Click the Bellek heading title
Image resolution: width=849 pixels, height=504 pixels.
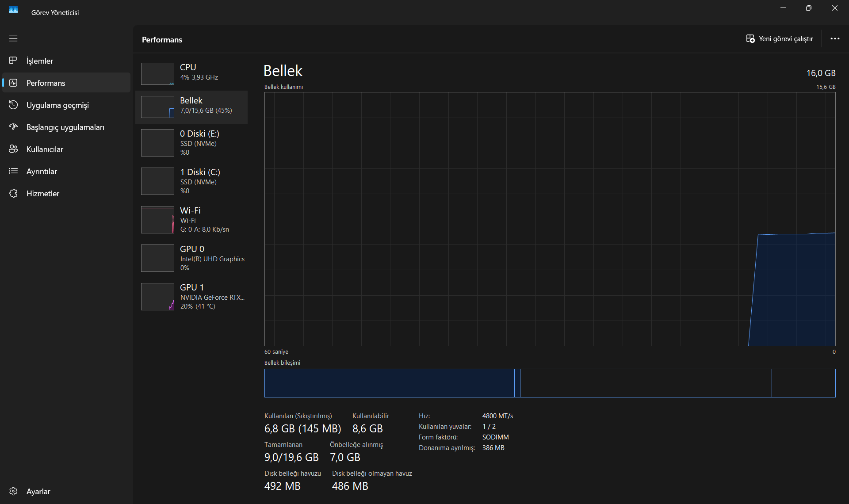pos(283,71)
